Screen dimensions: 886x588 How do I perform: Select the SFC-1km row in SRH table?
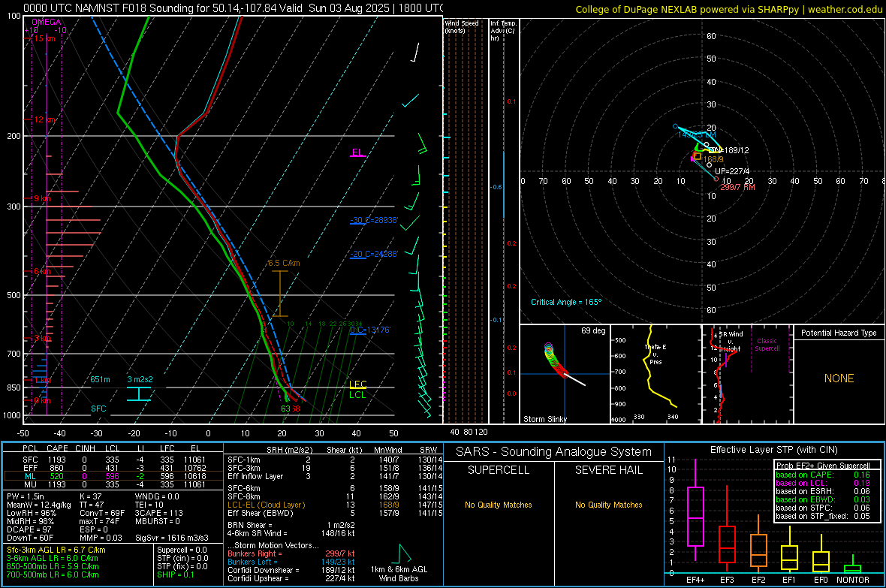point(333,460)
